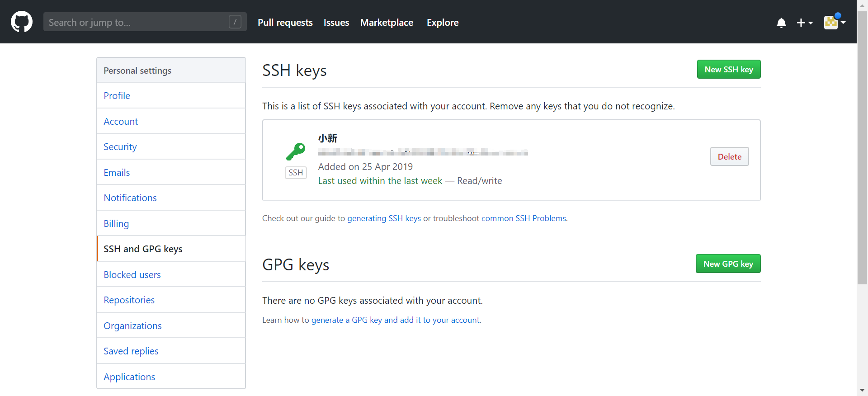
Task: Click the Personal settings sidebar header
Action: pos(171,70)
